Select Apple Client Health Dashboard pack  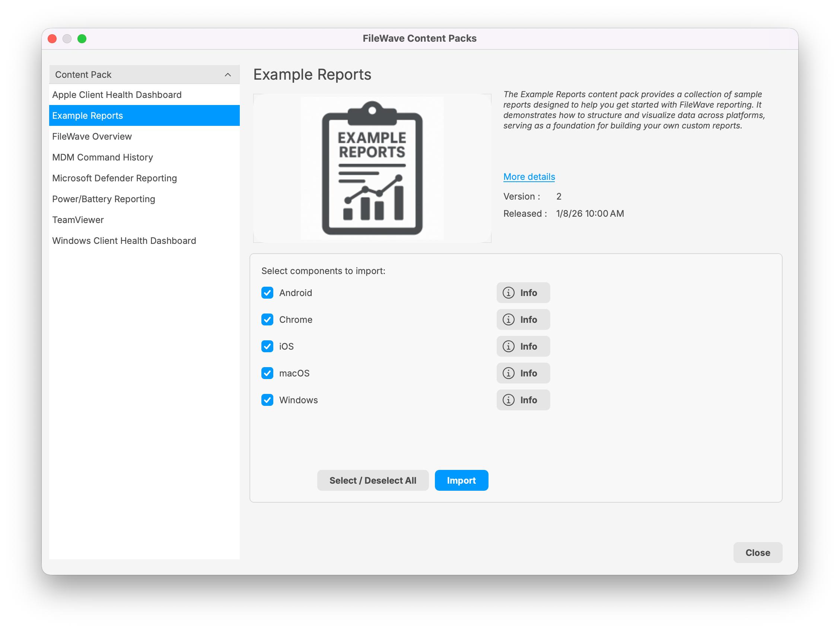144,95
